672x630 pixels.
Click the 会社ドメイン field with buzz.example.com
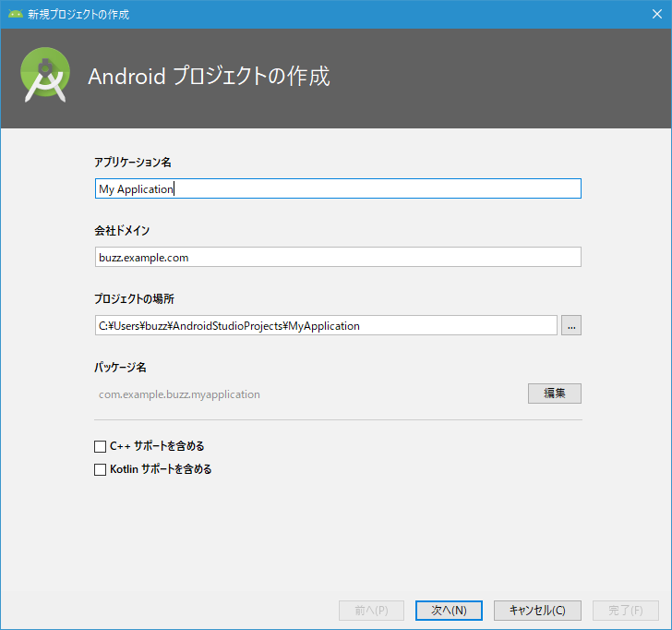(338, 257)
